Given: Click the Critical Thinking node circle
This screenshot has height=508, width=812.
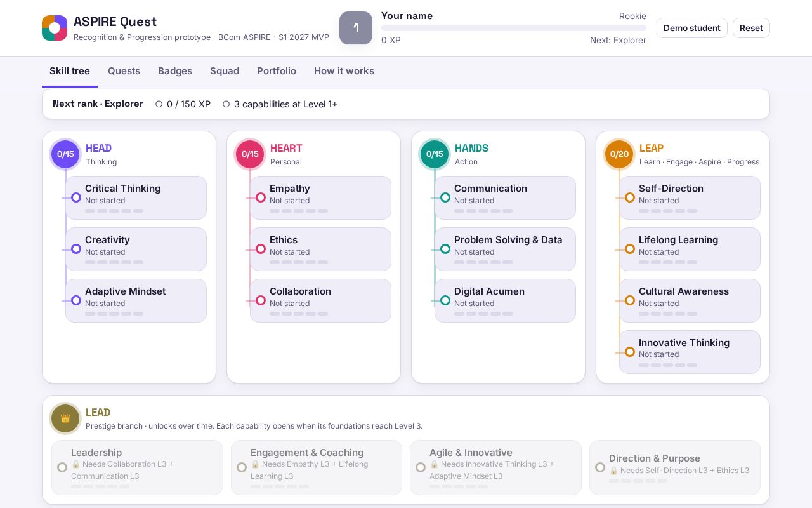Looking at the screenshot, I should coord(76,197).
